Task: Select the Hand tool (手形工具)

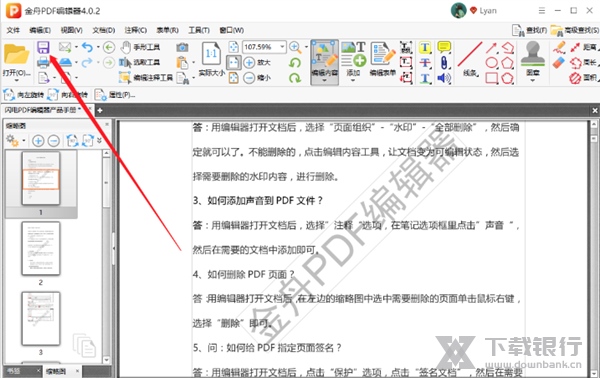Action: pyautogui.click(x=140, y=47)
